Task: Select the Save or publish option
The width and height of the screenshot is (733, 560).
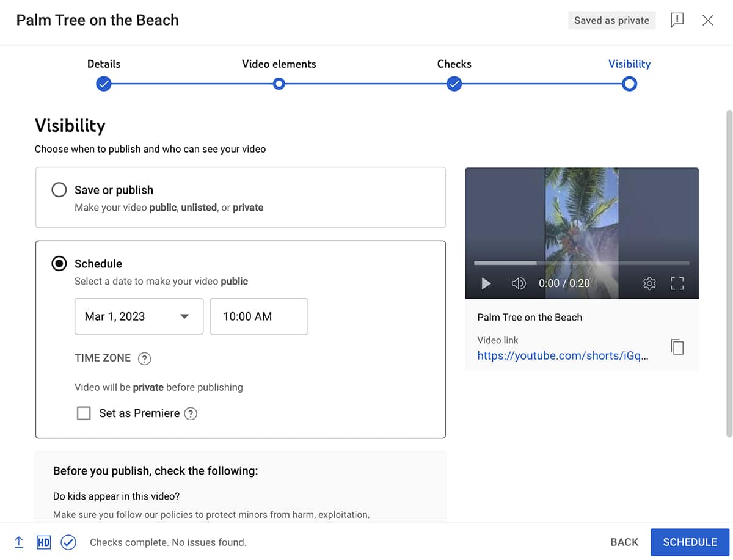Action: (x=59, y=190)
